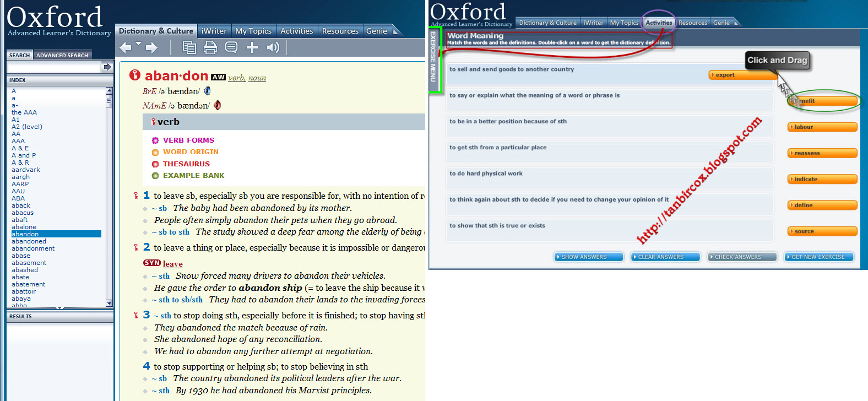Select the orange 'indicate' word button

822,179
